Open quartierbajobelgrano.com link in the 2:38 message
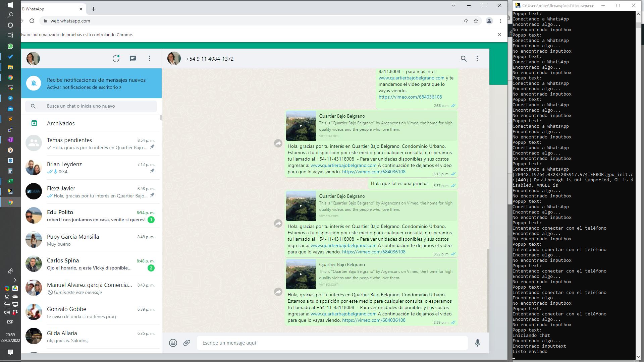 point(411,78)
